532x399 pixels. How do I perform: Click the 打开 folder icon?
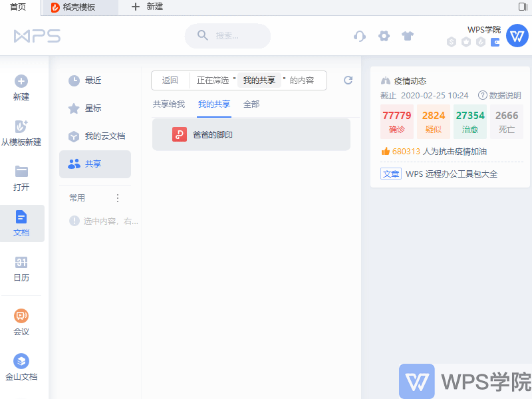pos(21,172)
